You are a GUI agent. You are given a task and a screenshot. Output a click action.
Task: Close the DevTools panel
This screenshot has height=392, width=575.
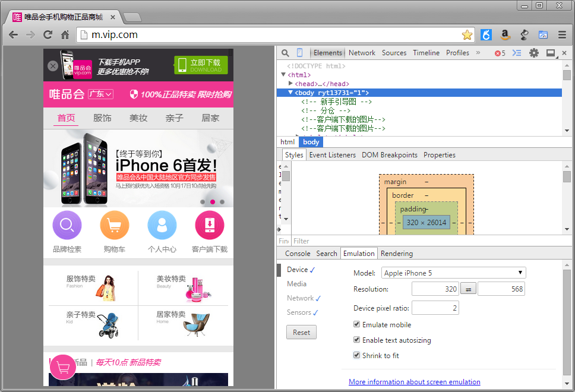tap(564, 53)
